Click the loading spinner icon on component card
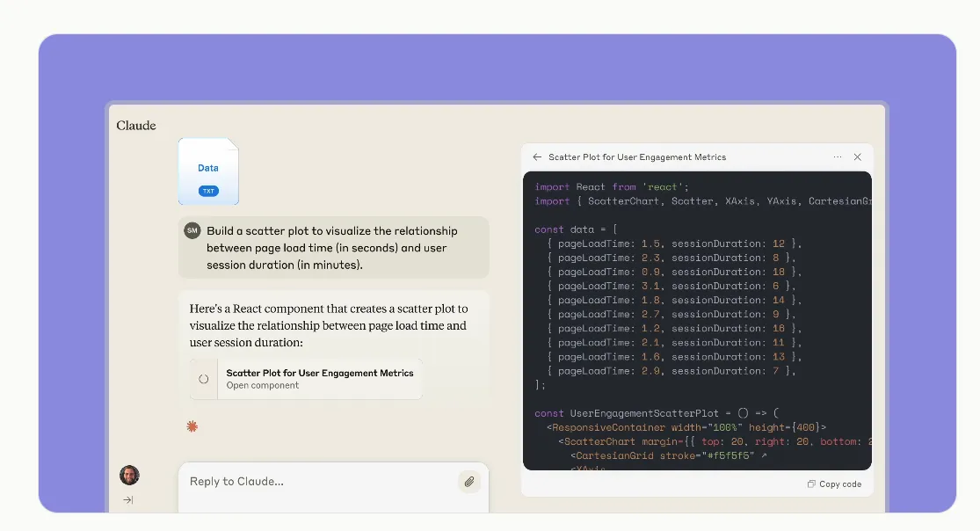The image size is (980, 531). [x=204, y=379]
